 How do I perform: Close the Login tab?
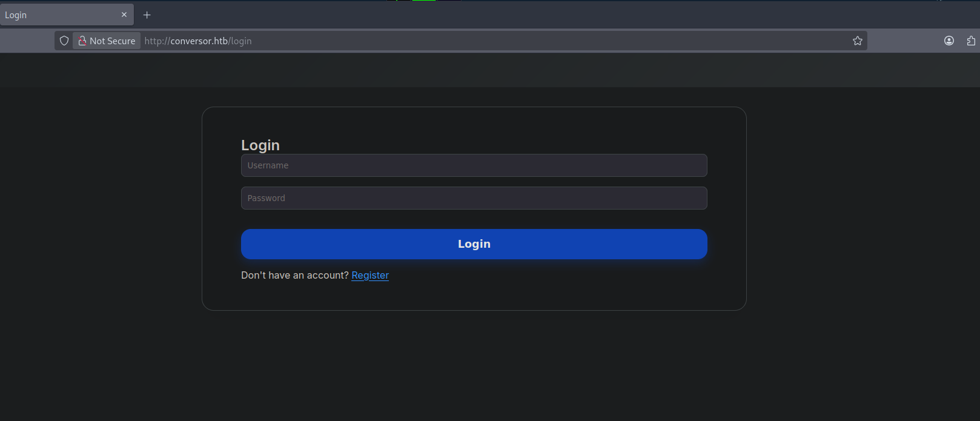(x=124, y=15)
